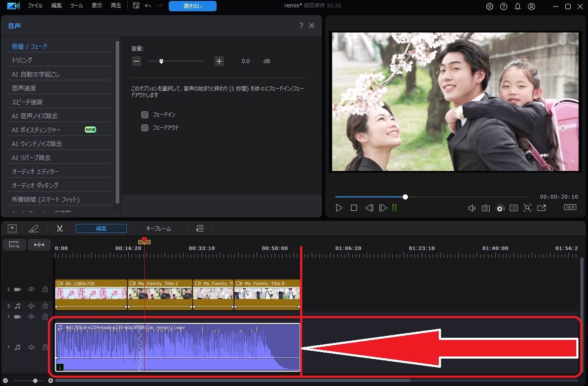This screenshot has width=588, height=386.
Task: Open the preview zoom magnifier icon
Action: click(x=528, y=208)
